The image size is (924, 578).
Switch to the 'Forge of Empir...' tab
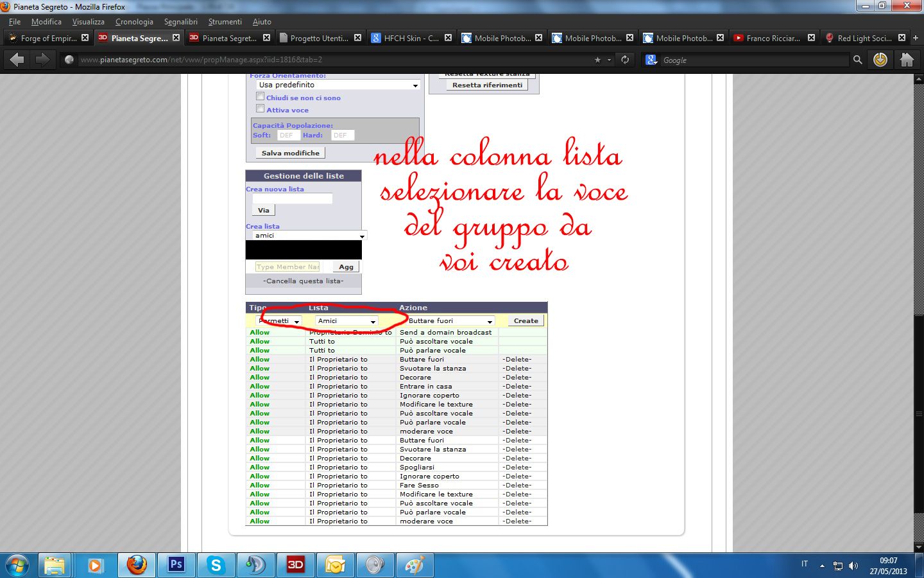pos(48,38)
